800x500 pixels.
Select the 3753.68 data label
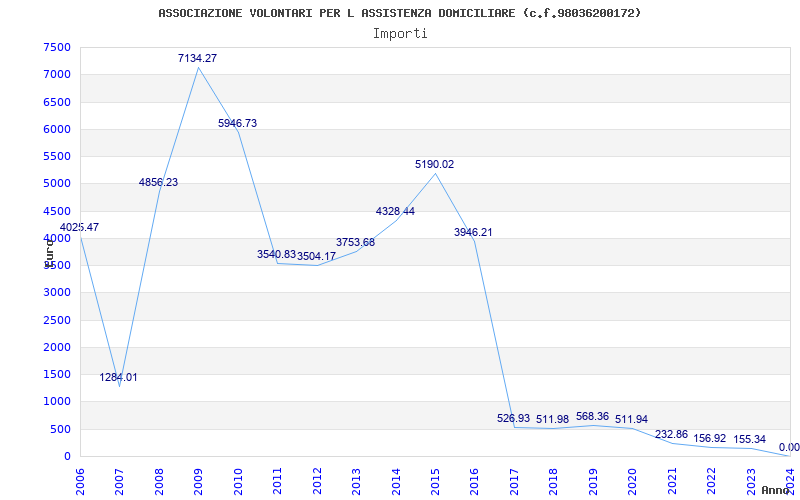point(356,242)
